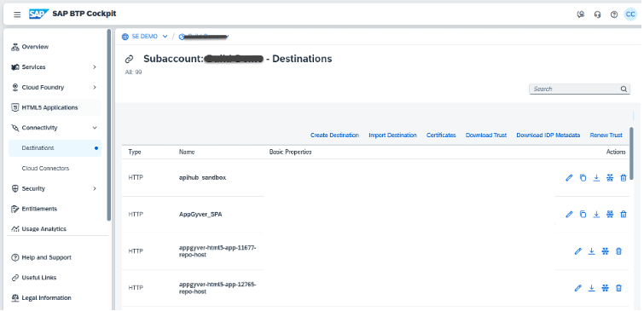The height and width of the screenshot is (311, 644).
Task: Click the Create Destination link
Action: [334, 135]
